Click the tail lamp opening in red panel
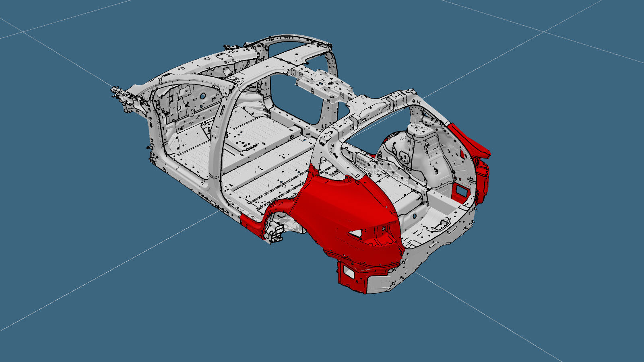The image size is (644, 362). click(x=356, y=234)
